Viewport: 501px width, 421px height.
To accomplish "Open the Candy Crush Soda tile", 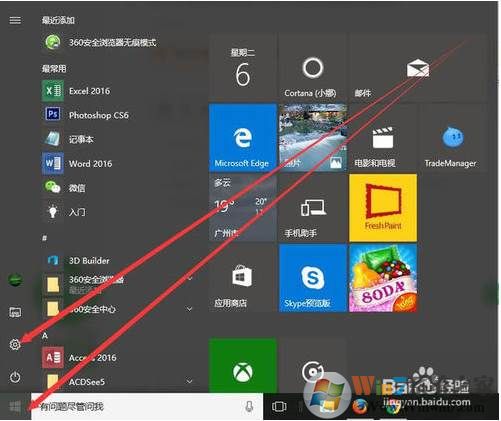I will coord(383,278).
